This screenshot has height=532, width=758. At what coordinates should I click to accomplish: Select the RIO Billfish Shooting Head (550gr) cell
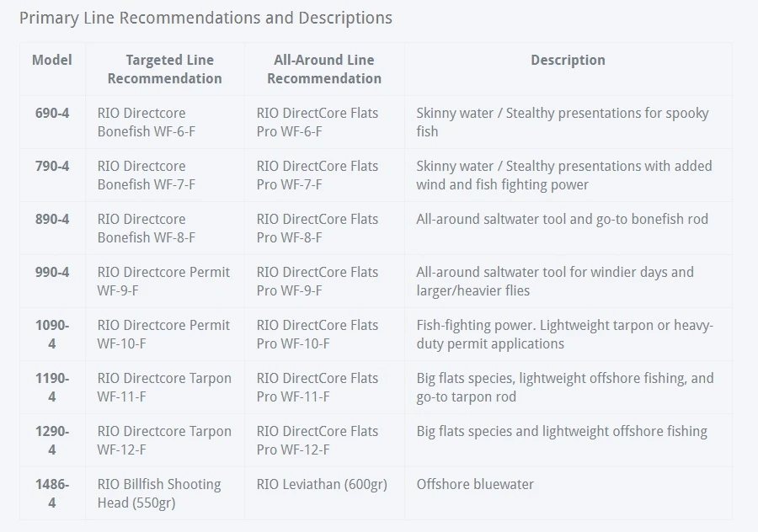pyautogui.click(x=159, y=493)
